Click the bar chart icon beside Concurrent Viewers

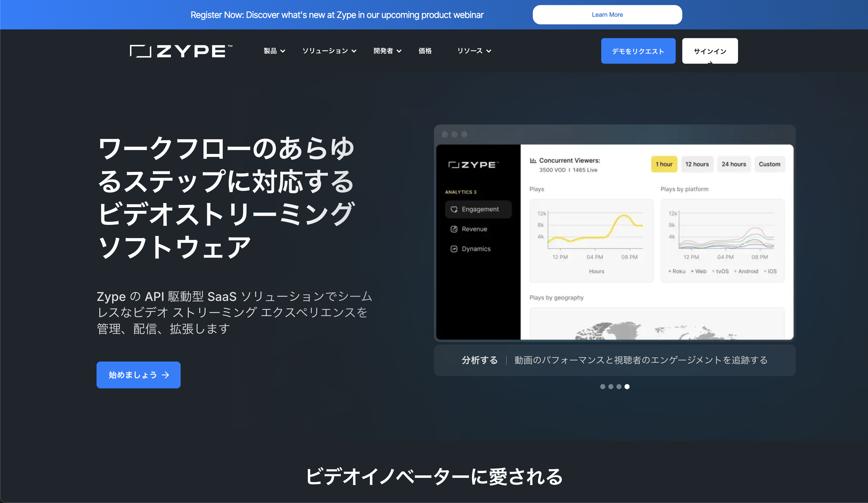[x=533, y=160]
